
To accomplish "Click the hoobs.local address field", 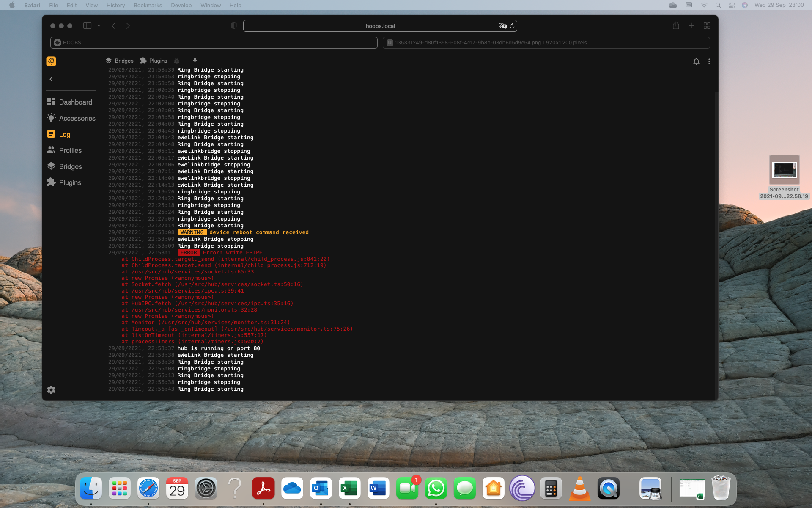I will 380,26.
